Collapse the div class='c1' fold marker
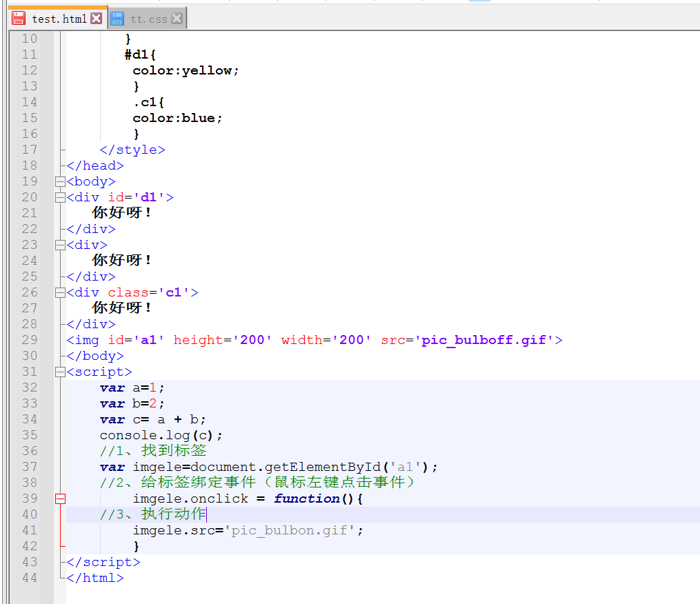The width and height of the screenshot is (700, 604). tap(60, 292)
